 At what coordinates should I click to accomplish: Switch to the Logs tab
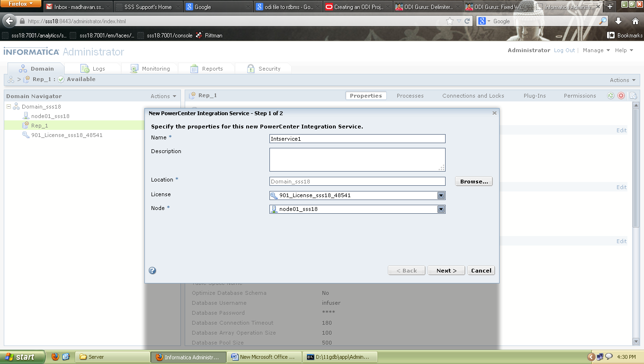pyautogui.click(x=92, y=69)
